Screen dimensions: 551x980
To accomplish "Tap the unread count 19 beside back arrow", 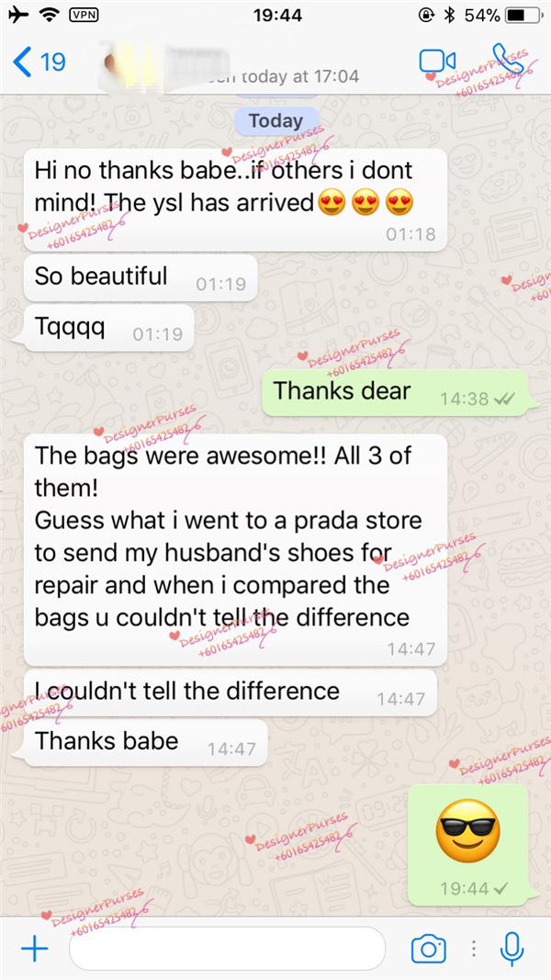I will point(53,62).
